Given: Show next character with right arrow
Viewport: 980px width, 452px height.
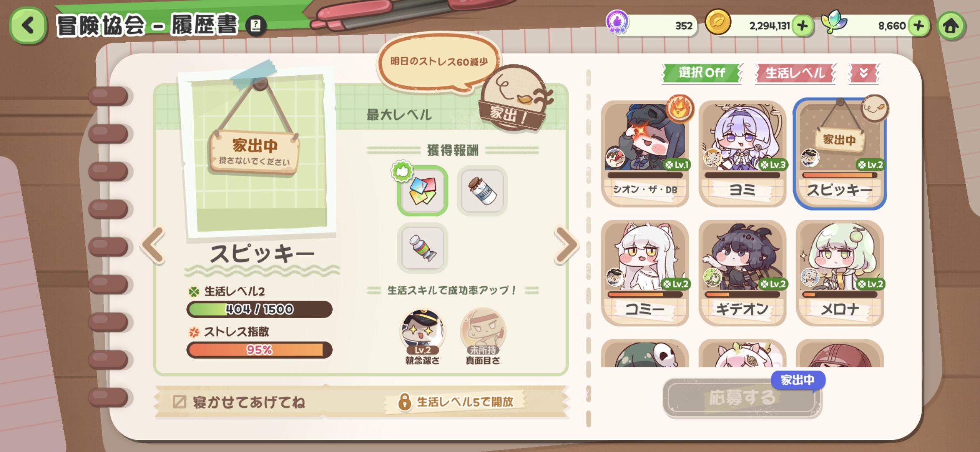Looking at the screenshot, I should (x=566, y=246).
